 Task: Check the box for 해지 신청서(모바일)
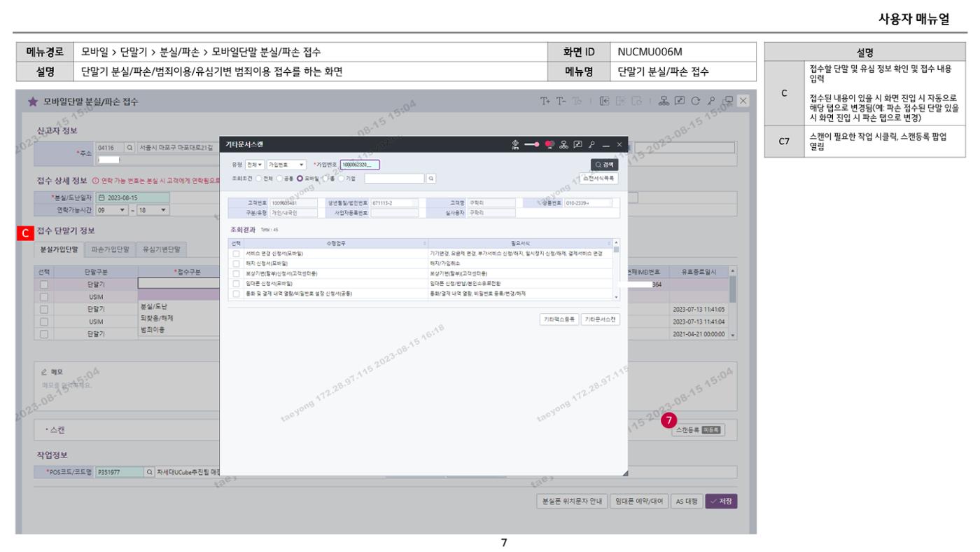[x=237, y=263]
